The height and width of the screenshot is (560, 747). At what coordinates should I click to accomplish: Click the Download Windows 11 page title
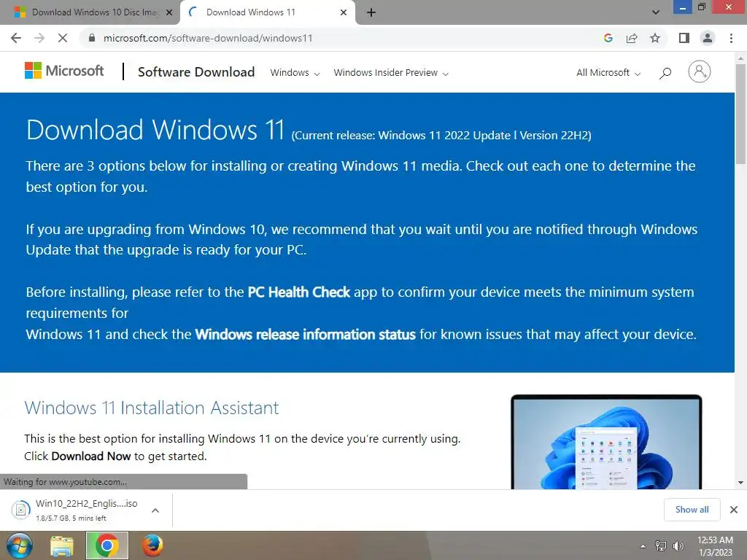155,130
